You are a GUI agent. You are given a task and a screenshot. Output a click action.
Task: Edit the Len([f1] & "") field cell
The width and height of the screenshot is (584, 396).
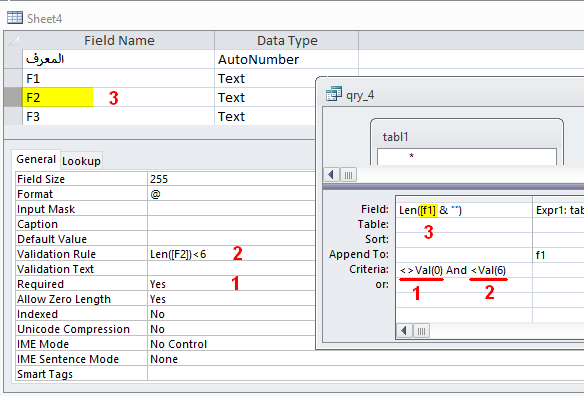click(x=464, y=210)
